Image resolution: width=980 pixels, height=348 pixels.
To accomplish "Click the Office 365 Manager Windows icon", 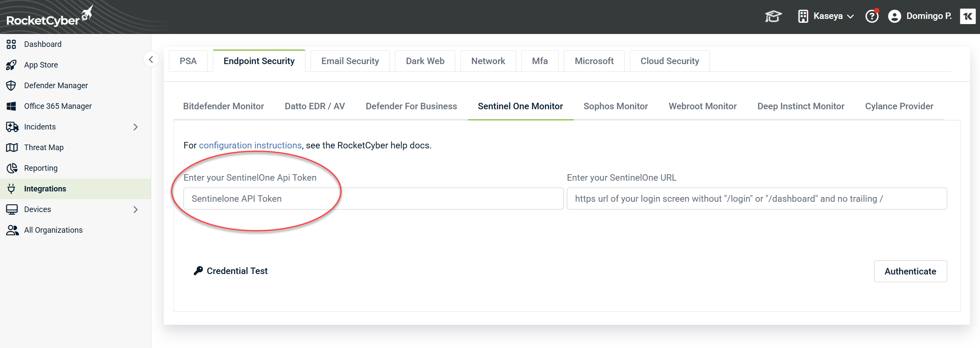I will [x=12, y=106].
